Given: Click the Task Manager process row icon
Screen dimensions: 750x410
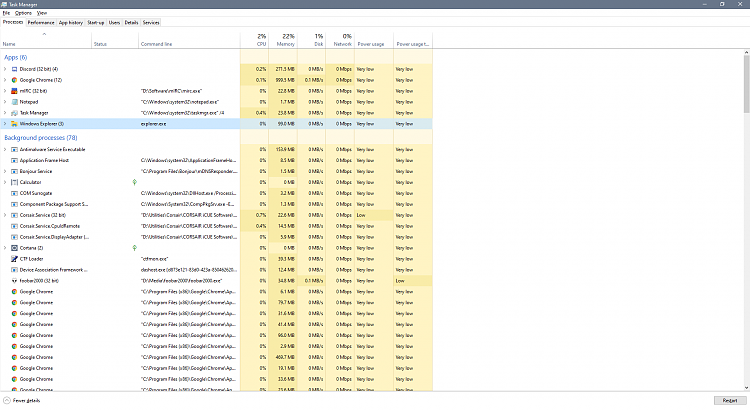Looking at the screenshot, I should point(14,113).
